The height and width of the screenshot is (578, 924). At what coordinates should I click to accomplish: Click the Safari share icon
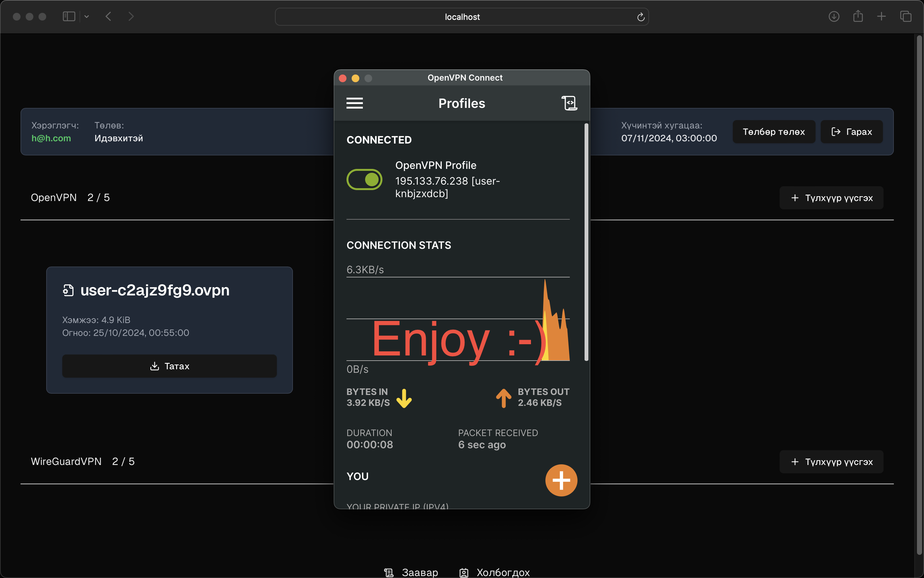[x=858, y=16]
